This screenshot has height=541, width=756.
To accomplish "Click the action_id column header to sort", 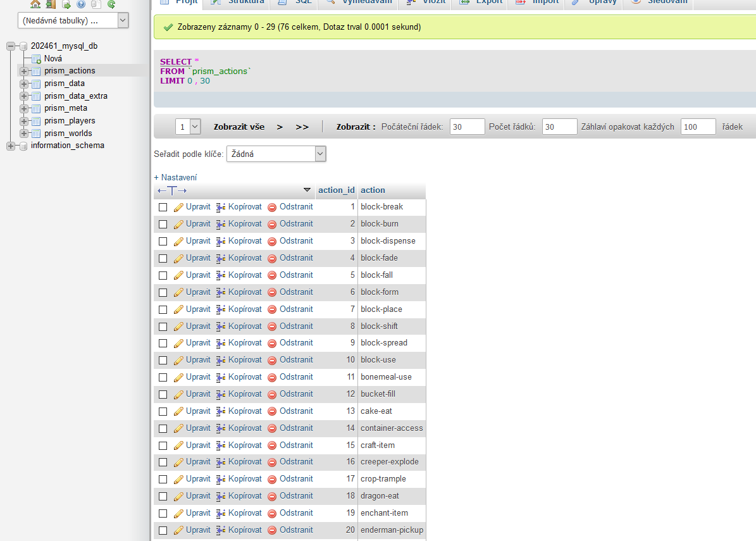I will [336, 190].
